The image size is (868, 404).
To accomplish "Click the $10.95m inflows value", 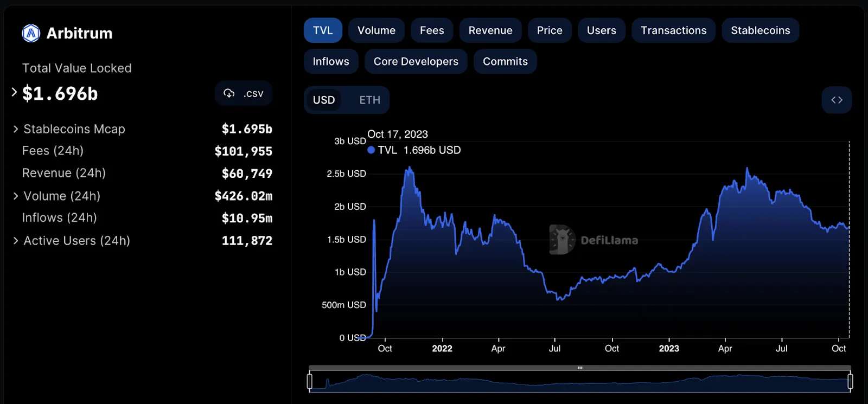I will [x=247, y=218].
